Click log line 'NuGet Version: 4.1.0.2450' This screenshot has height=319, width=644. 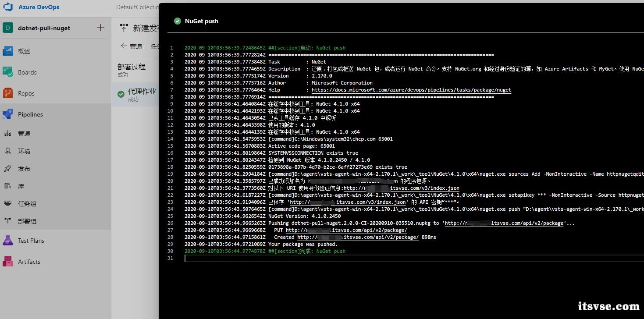[x=305, y=216]
